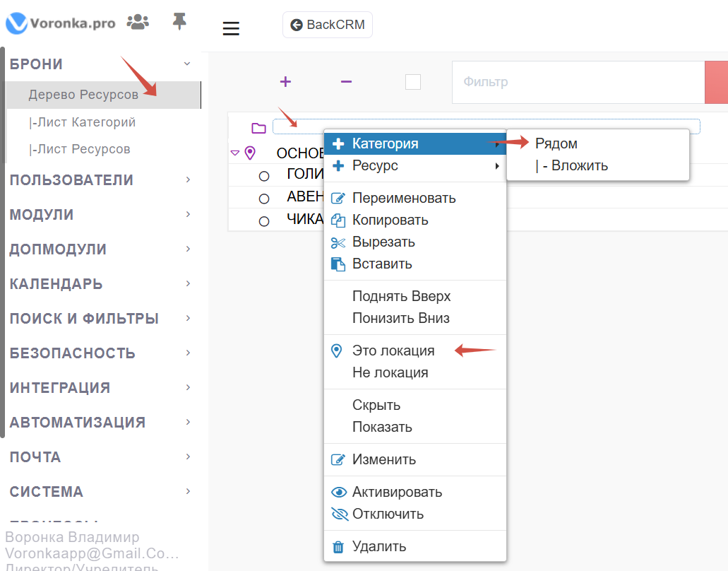Click the purple minus icon above tree
This screenshot has width=728, height=571.
[x=346, y=82]
